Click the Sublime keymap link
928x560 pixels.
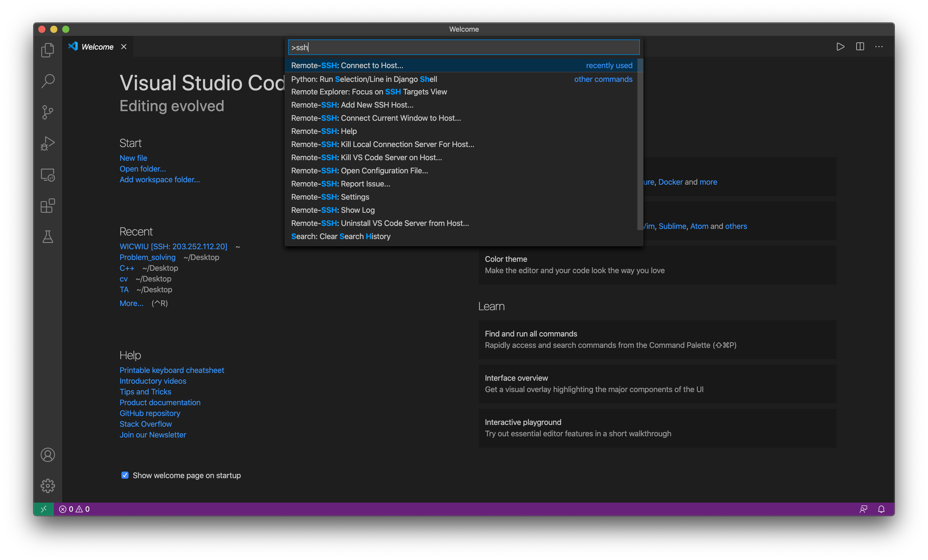point(672,226)
